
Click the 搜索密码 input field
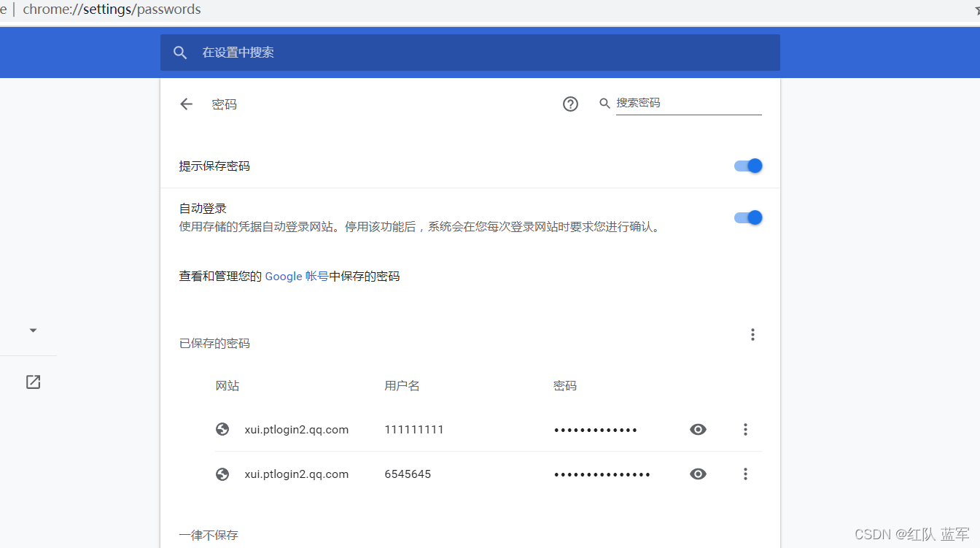(689, 103)
